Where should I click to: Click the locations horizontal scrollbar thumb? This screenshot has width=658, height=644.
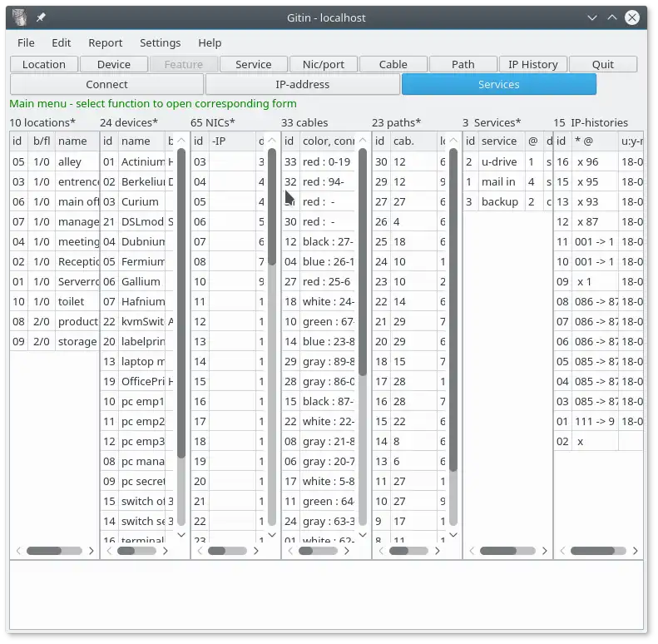click(x=44, y=551)
